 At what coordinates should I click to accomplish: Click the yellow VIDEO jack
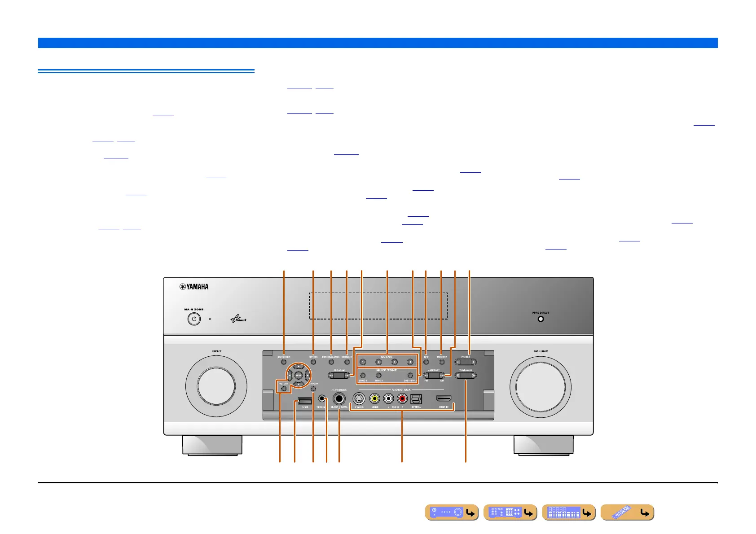coord(374,398)
